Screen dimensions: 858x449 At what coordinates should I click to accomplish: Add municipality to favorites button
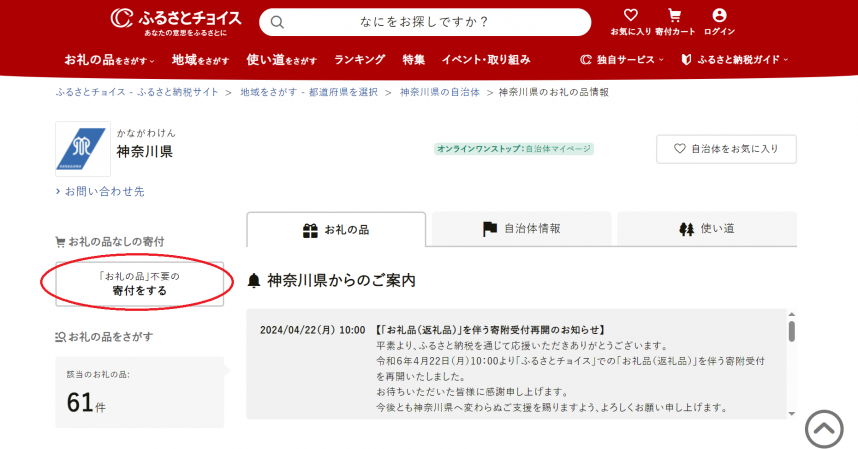tap(726, 149)
